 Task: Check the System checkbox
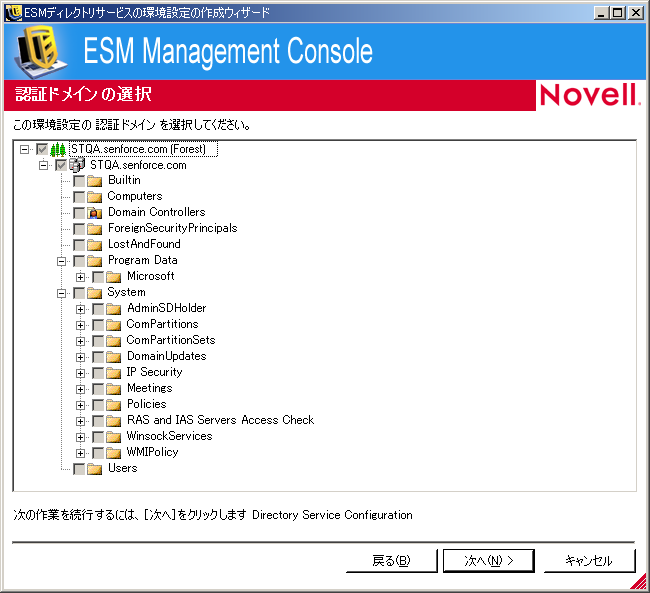(x=79, y=293)
